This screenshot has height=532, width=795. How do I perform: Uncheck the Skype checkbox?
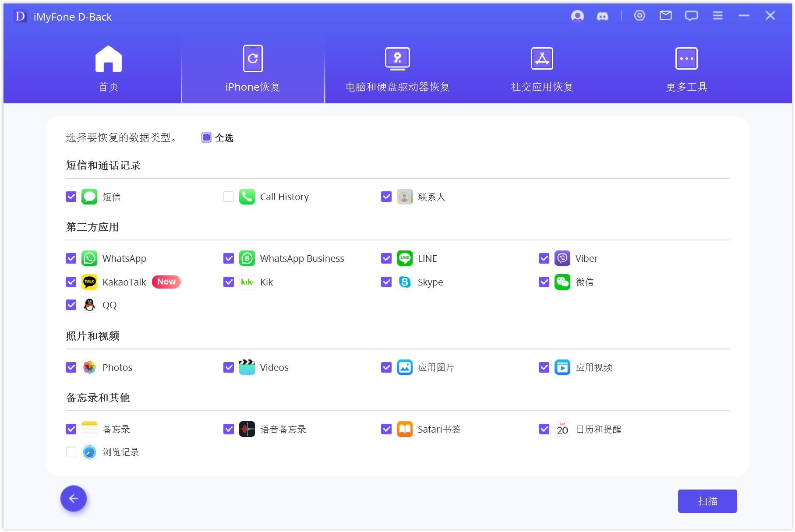(386, 282)
